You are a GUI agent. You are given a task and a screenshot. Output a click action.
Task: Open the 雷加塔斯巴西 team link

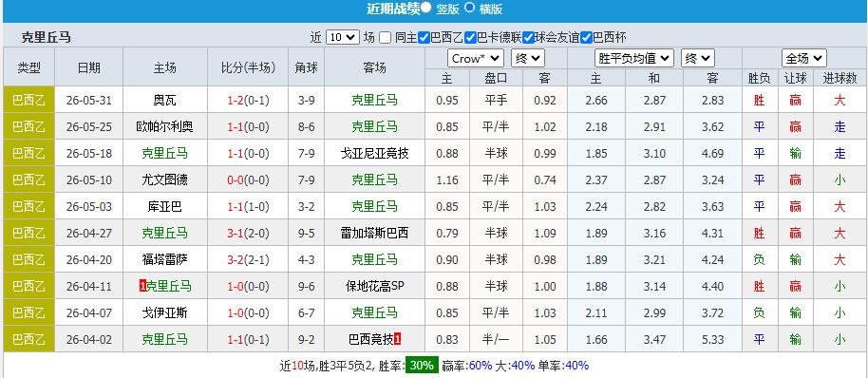pyautogui.click(x=374, y=233)
